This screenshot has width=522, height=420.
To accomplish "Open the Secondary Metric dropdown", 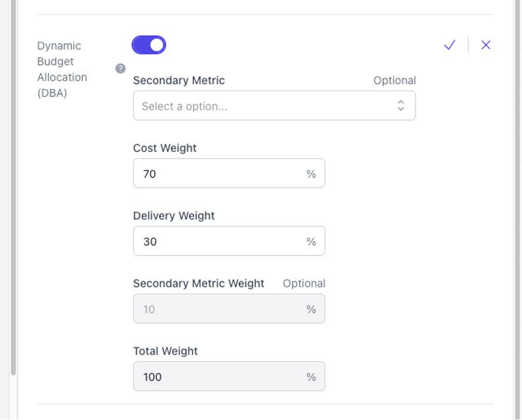I will point(274,106).
